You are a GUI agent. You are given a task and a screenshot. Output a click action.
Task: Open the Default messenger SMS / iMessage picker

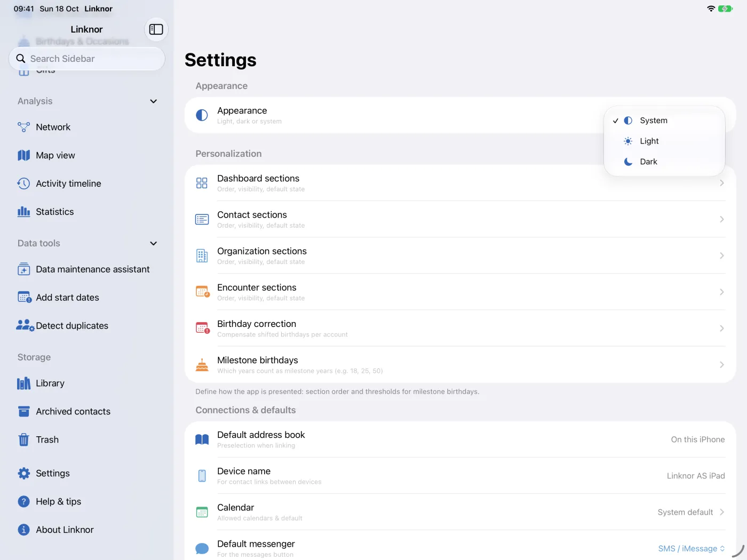pos(691,548)
